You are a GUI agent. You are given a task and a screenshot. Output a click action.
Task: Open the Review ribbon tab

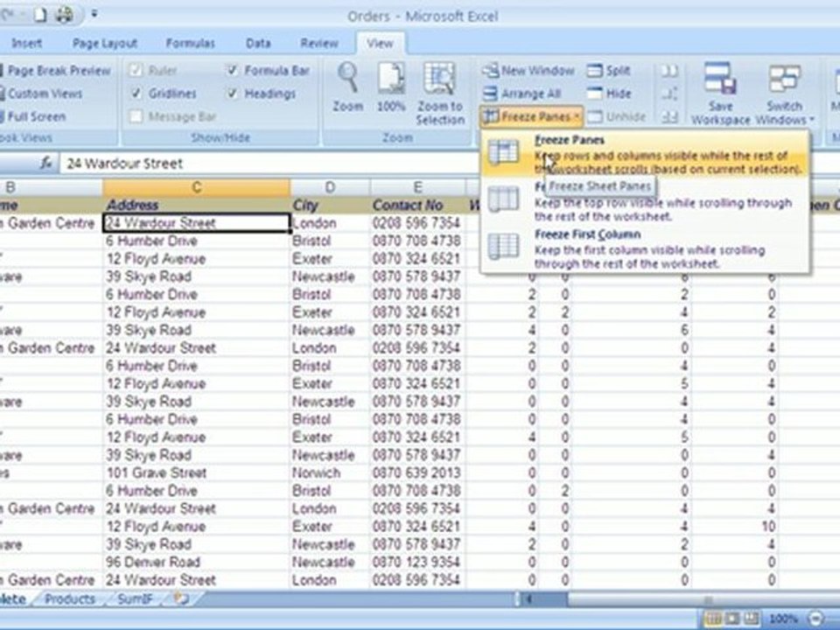[319, 43]
